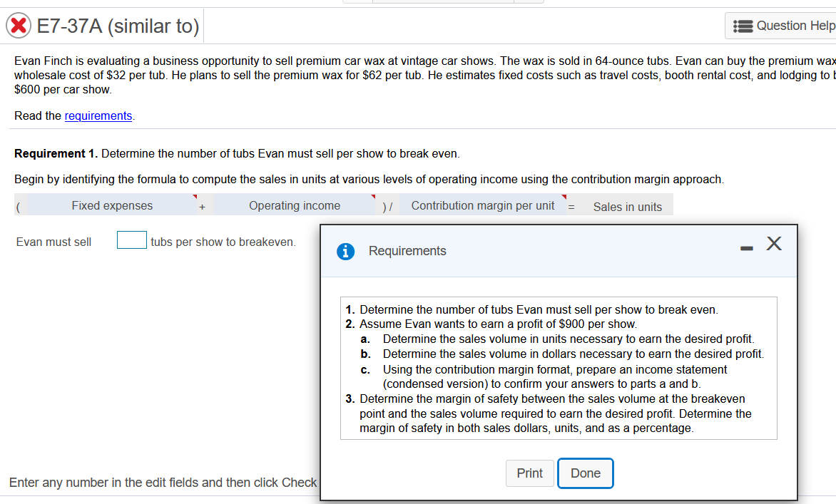Click the Requirements dialog title bar
The width and height of the screenshot is (836, 504).
[499, 250]
